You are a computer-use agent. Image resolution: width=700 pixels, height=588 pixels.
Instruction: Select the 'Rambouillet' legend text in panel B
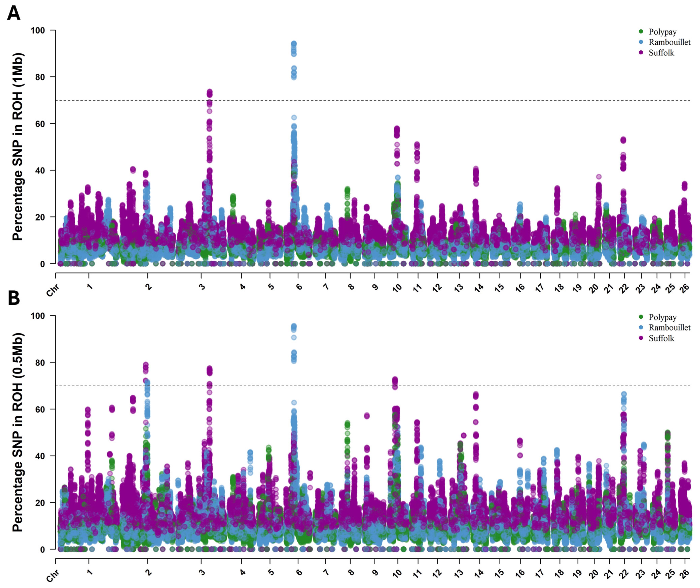pos(670,328)
